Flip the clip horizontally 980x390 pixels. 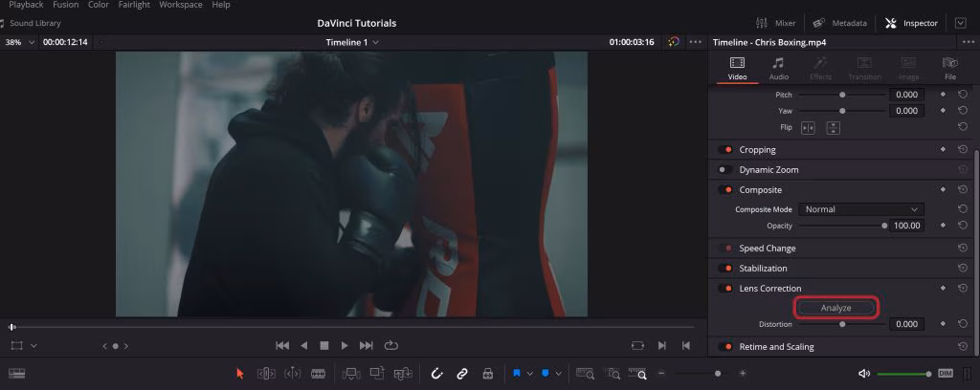pos(808,127)
